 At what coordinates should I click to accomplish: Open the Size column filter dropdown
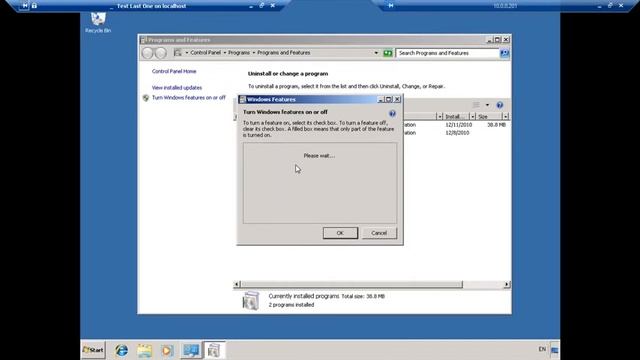(505, 117)
